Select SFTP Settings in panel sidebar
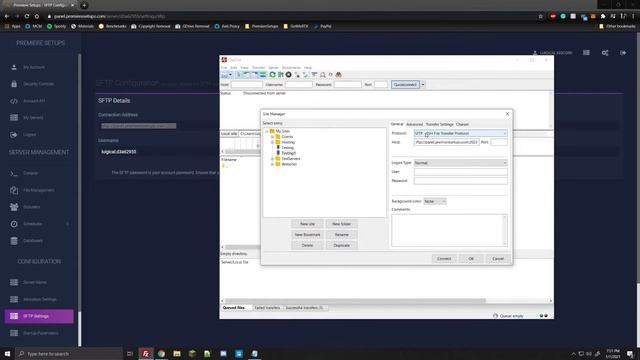 click(x=39, y=316)
